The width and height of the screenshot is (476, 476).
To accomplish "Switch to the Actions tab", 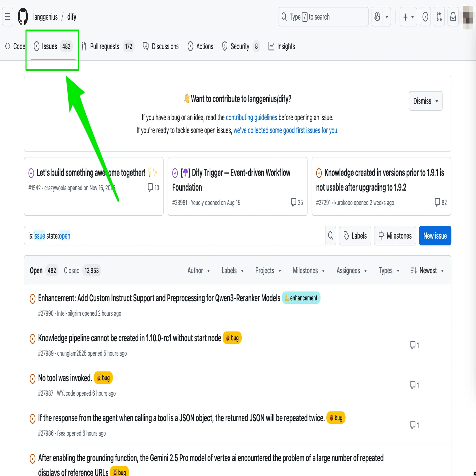I will [x=200, y=46].
